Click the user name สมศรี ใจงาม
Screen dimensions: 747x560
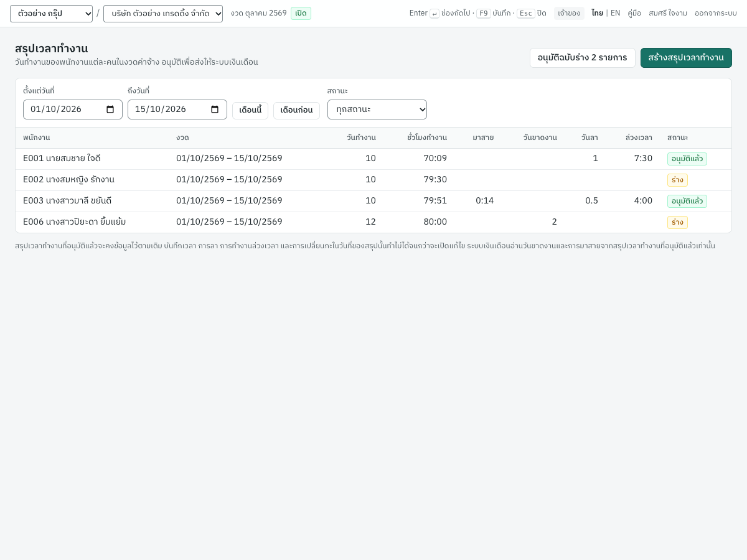point(668,13)
